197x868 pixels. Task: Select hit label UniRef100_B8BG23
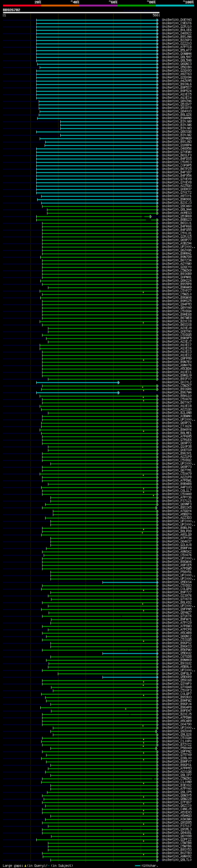click(x=177, y=220)
